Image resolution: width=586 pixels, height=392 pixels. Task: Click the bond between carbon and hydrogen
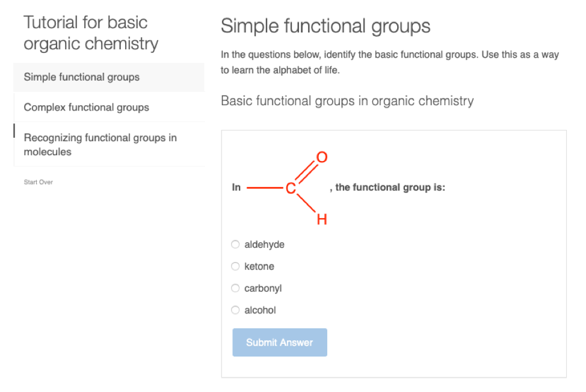point(306,204)
